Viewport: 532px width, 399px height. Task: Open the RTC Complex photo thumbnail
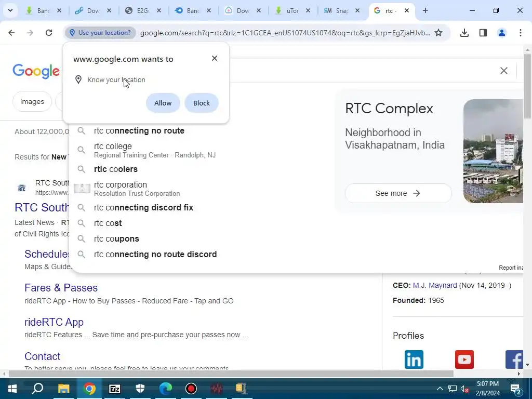tap(494, 151)
